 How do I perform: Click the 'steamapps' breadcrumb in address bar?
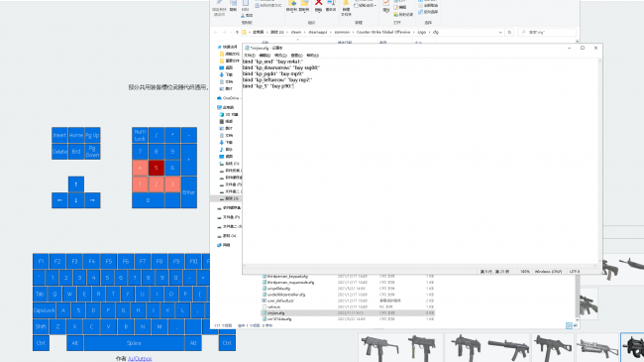coord(317,32)
